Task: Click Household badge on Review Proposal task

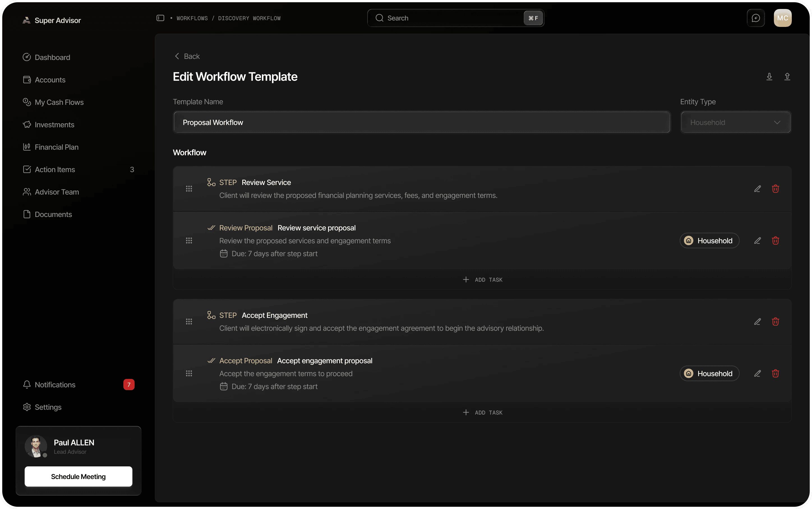Action: click(x=709, y=241)
